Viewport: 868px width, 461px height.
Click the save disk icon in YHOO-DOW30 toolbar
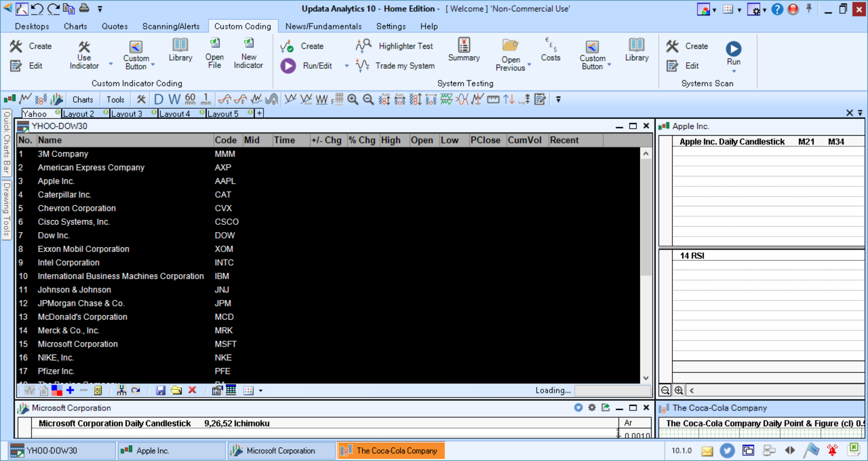[x=160, y=390]
